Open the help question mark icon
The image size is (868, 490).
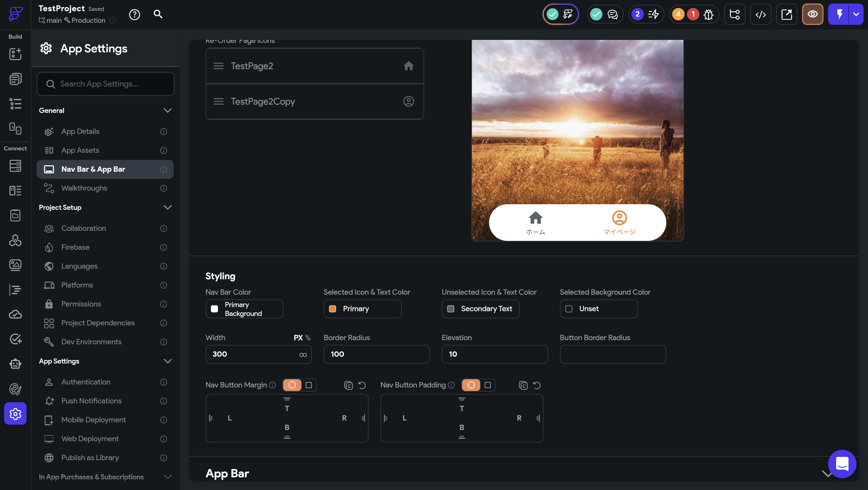[x=134, y=14]
